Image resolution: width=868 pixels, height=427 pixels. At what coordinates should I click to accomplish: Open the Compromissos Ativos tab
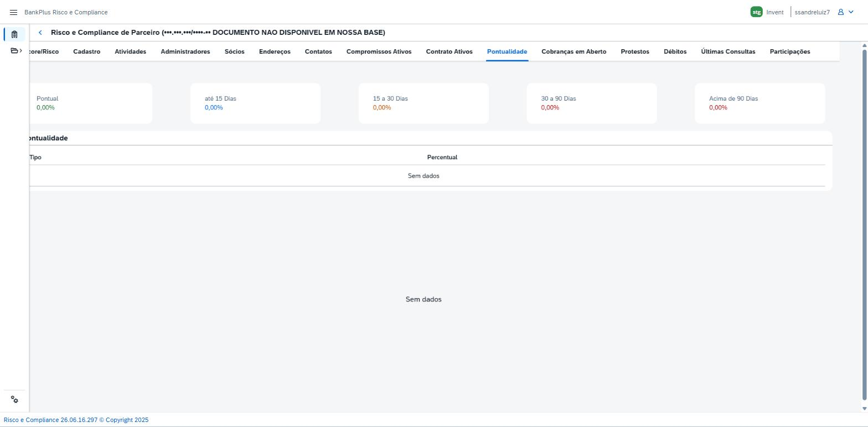(x=379, y=51)
